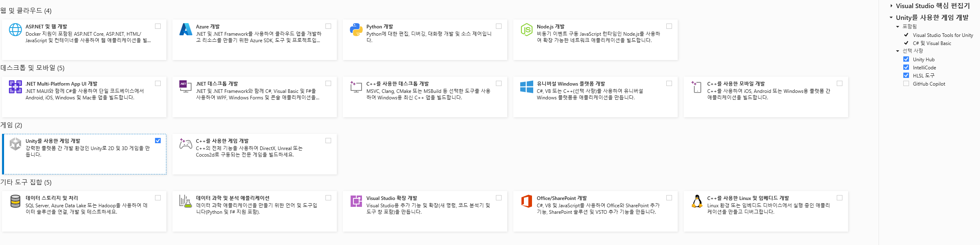Click the Unity Hub label in details panel
Screen dimensions: 980x245
click(924, 60)
